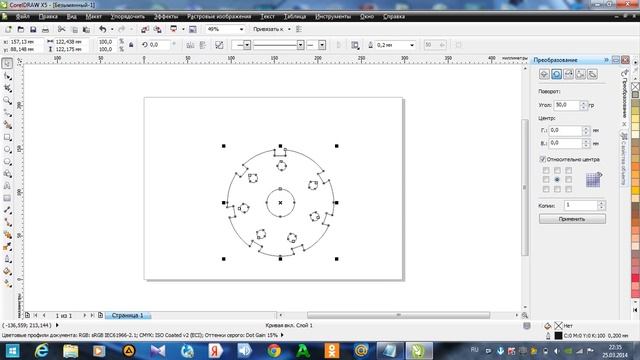Click the Копии copies input field
Image resolution: width=640 pixels, height=360 pixels.
[x=580, y=205]
